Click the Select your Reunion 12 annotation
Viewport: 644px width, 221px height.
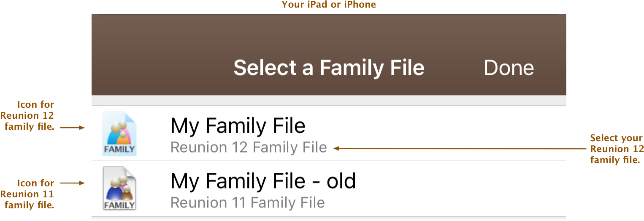coord(617,149)
